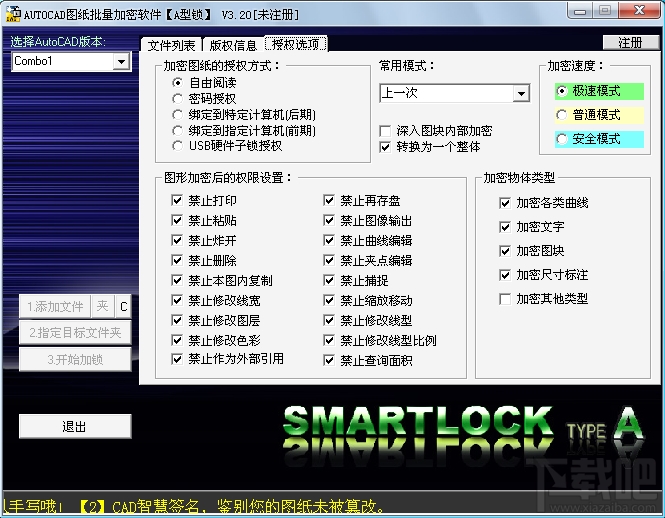Viewport: 665px width, 518px height.
Task: Click the 1.添加文件 button
Action: point(55,306)
